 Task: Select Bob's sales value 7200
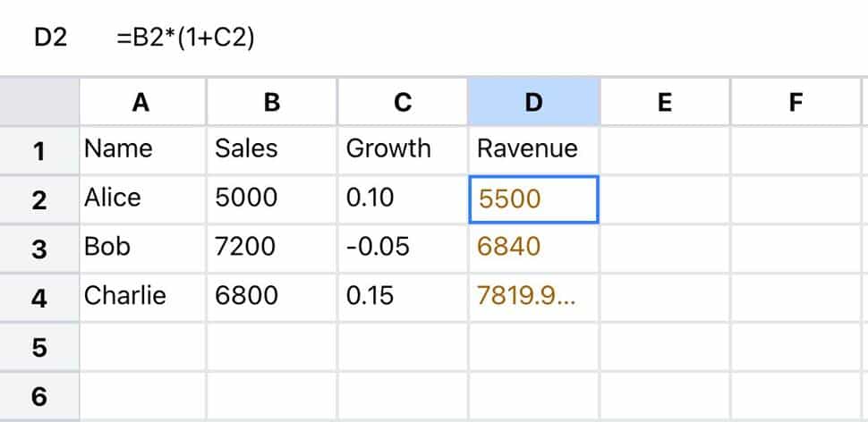tap(272, 248)
